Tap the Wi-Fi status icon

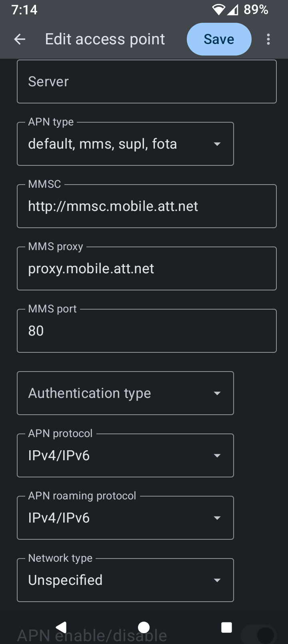point(219,10)
